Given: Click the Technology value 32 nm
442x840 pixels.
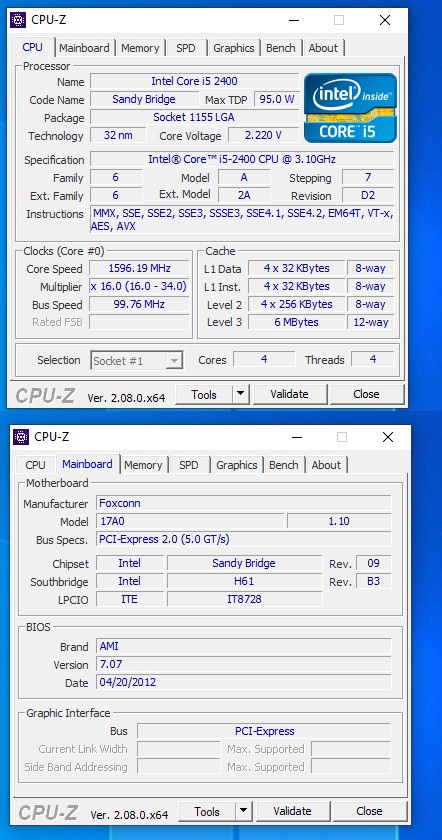Looking at the screenshot, I should [x=118, y=136].
